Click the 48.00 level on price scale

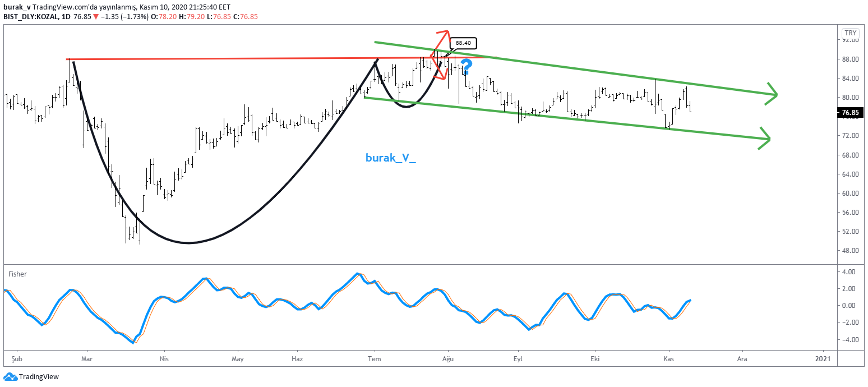[x=851, y=251]
